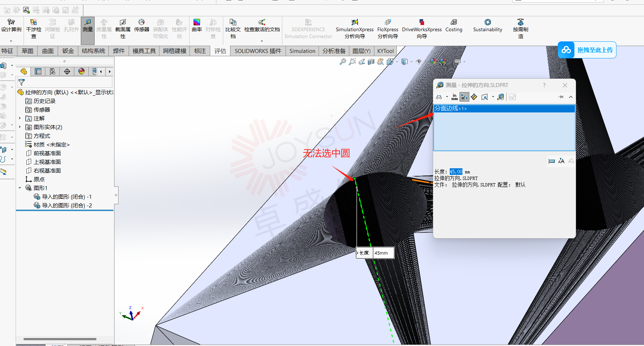Open the Simulation ribbon tab

[302, 51]
